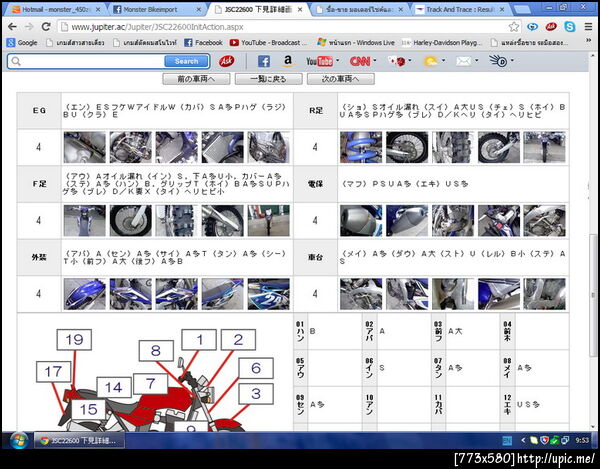
Task: Open the blue fender thumbnail in 外装 row
Action: click(x=85, y=294)
